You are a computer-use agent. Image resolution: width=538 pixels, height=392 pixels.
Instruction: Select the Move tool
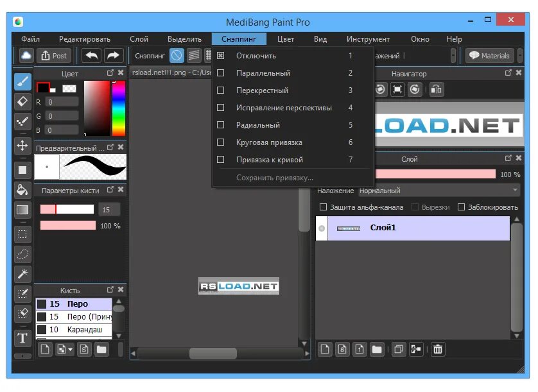pos(22,146)
